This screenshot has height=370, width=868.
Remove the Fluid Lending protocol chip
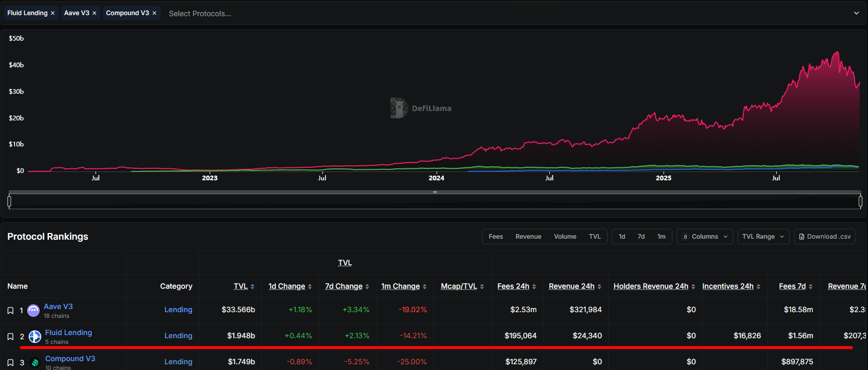53,14
